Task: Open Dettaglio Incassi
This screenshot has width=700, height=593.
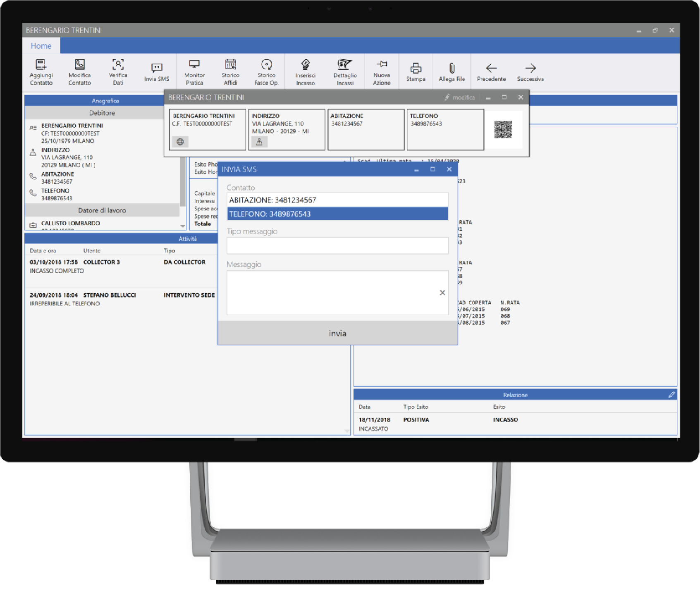Action: [345, 71]
